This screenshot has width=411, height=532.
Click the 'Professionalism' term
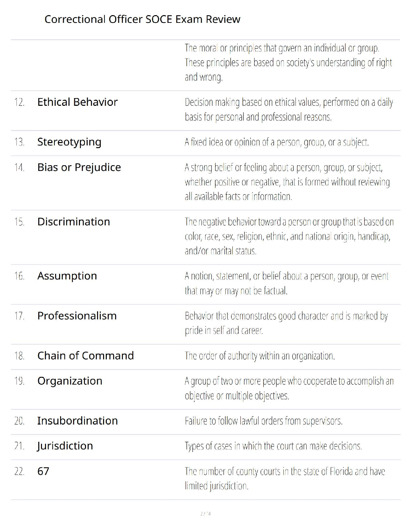(x=77, y=316)
